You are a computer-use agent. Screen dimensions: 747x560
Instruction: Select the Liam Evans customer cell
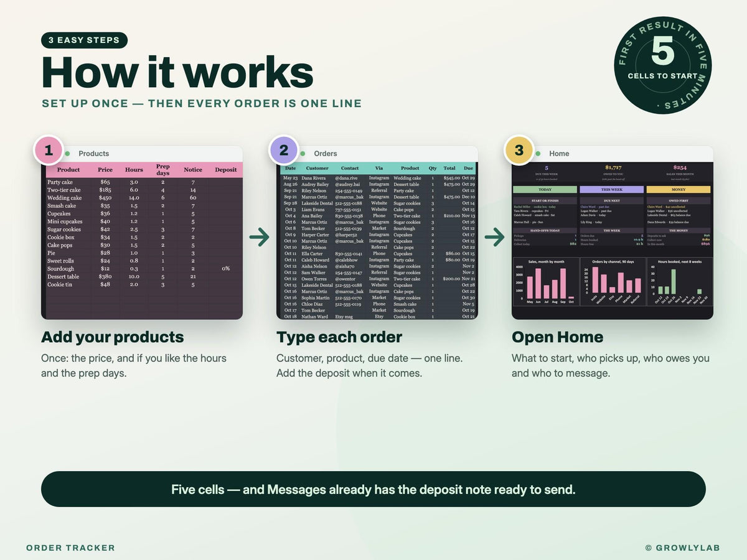click(312, 210)
